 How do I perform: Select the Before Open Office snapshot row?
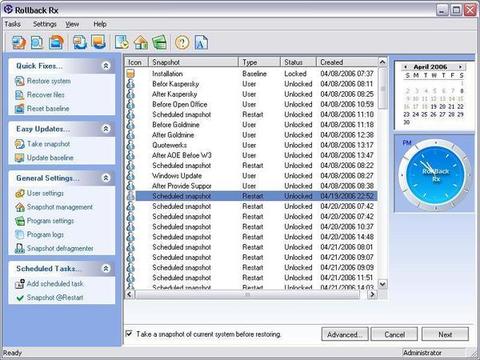[x=251, y=104]
